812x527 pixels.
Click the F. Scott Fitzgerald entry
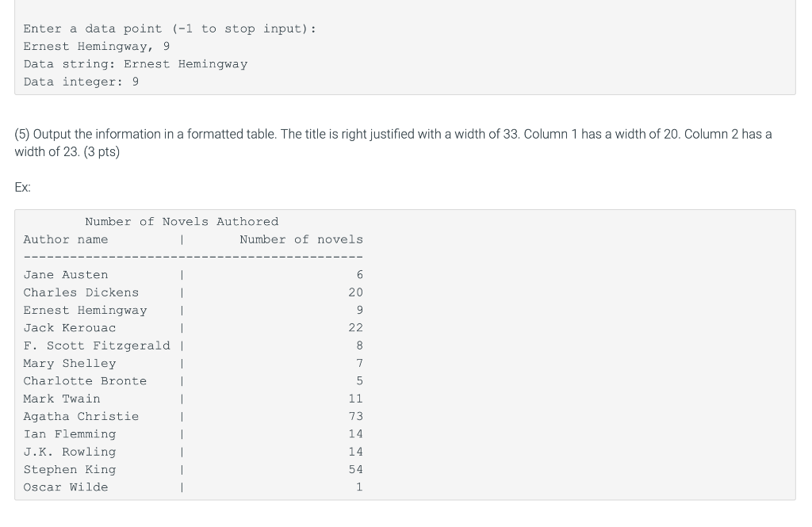(97, 346)
